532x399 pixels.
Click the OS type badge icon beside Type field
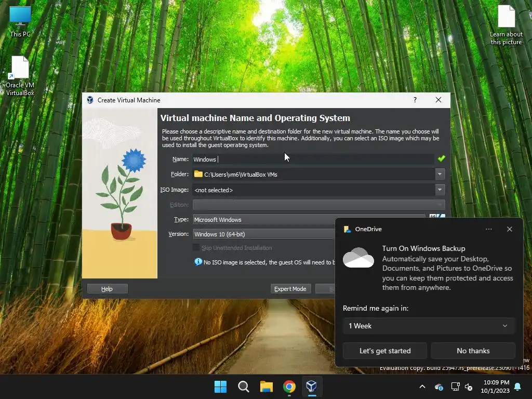click(437, 216)
